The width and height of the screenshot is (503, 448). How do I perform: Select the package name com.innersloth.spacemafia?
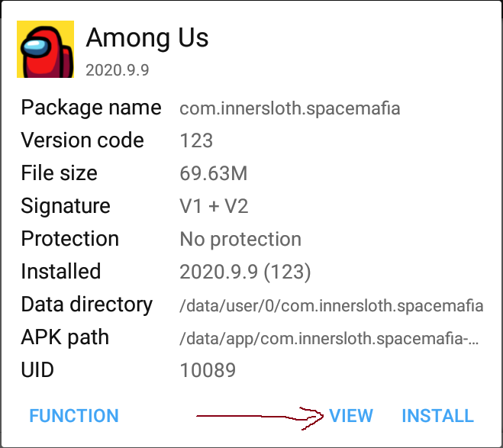coord(290,108)
